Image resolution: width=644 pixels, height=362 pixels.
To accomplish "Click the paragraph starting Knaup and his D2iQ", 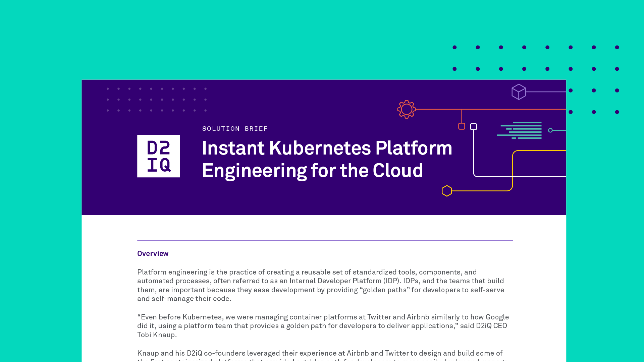I will [x=322, y=356].
